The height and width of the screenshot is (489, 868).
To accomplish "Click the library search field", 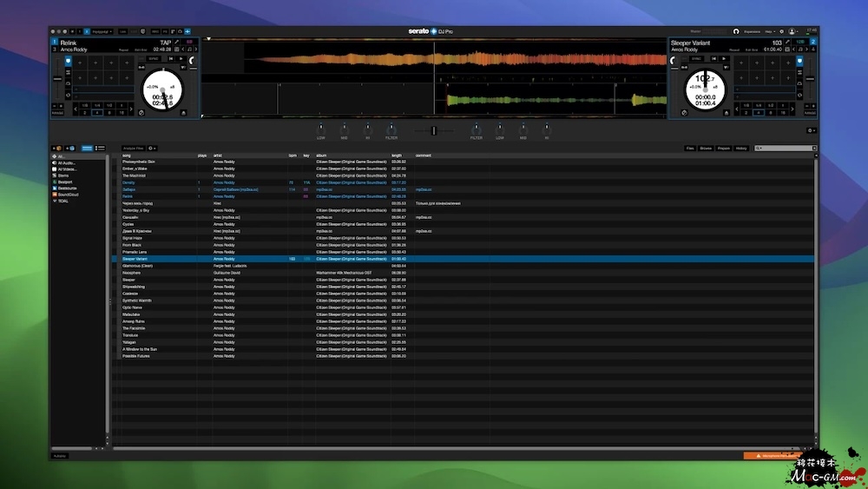I will 786,149.
